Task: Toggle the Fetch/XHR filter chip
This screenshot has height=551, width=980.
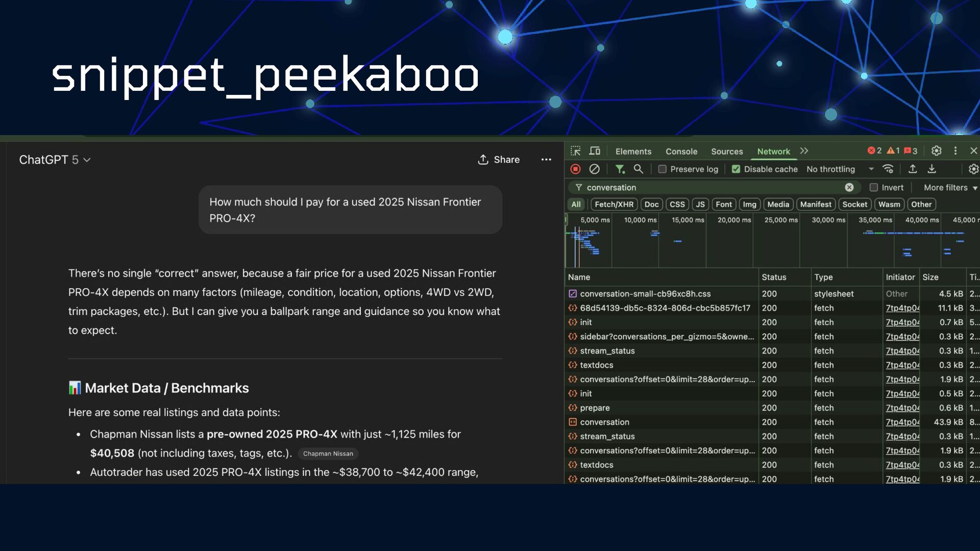Action: click(x=614, y=204)
